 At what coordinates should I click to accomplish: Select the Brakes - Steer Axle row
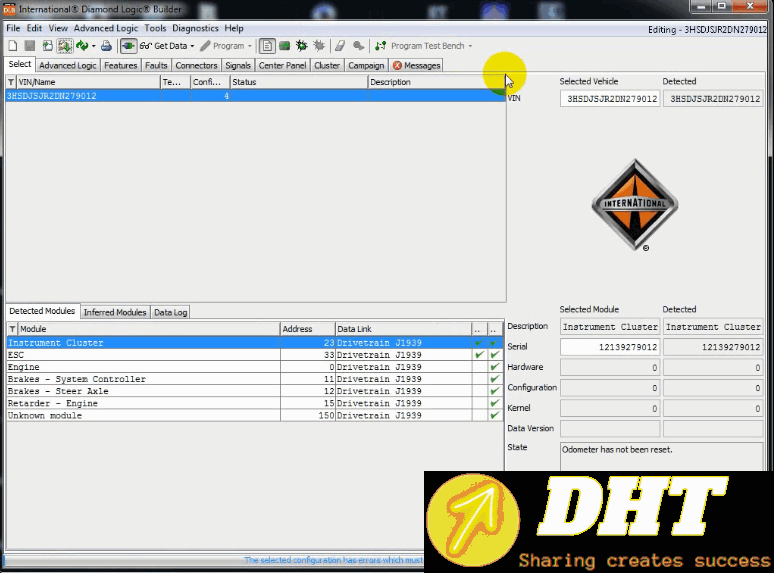click(x=255, y=391)
